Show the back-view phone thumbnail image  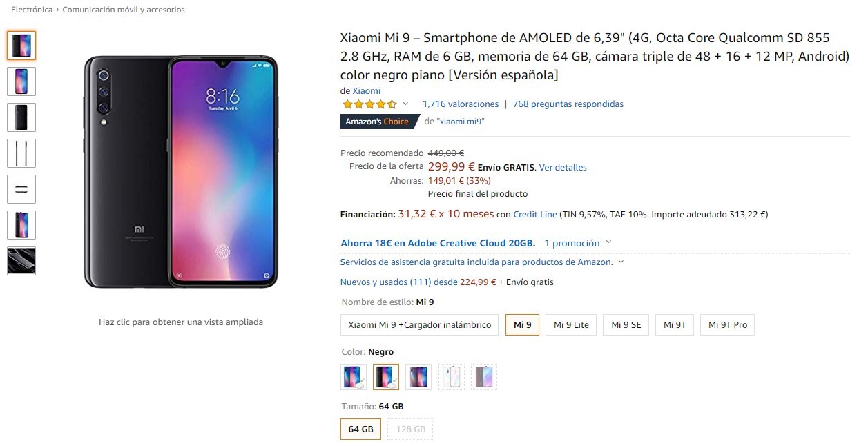click(21, 117)
